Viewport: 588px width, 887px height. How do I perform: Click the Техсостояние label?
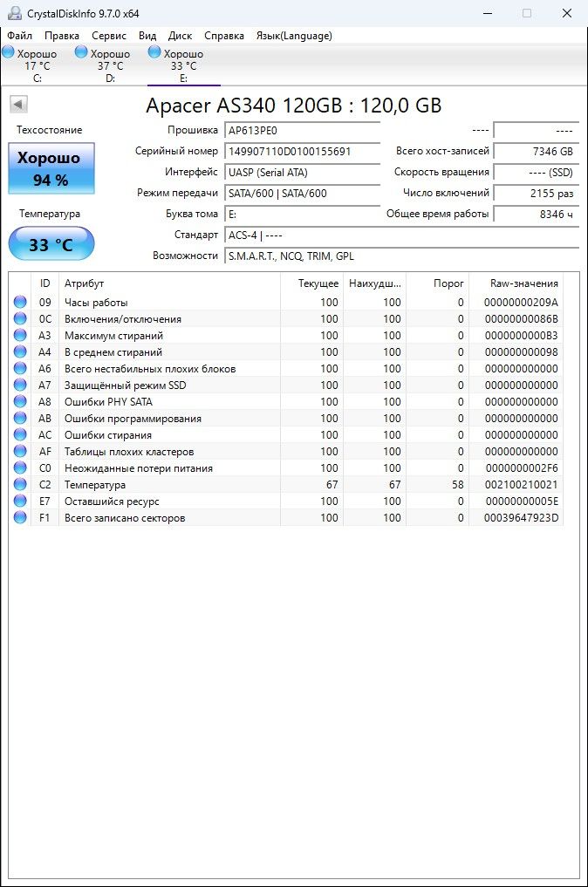49,130
